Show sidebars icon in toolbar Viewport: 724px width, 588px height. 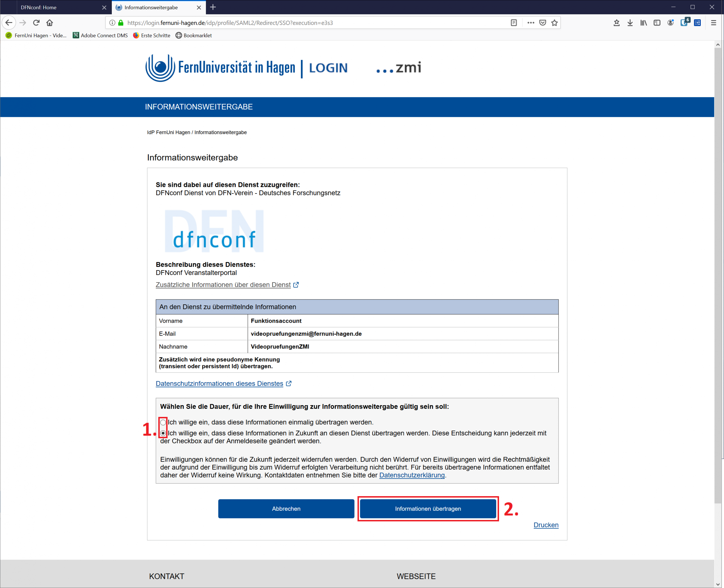[x=657, y=23]
